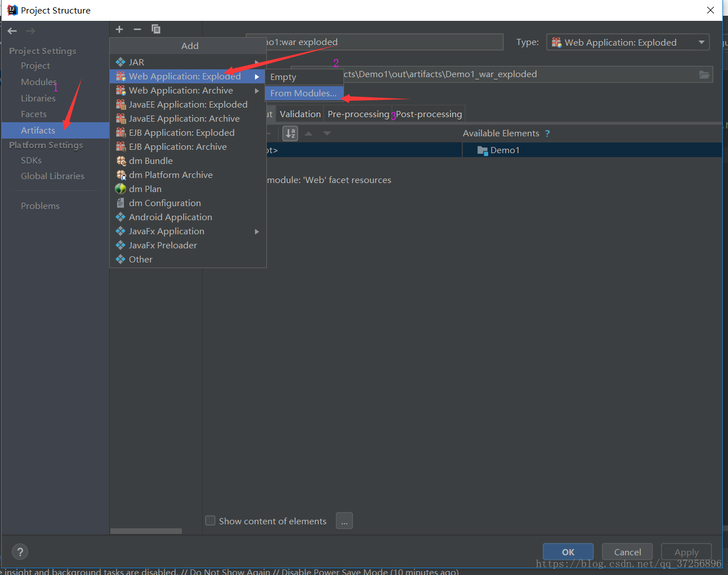Open the Validation tab
The image size is (728, 575).
coord(300,114)
